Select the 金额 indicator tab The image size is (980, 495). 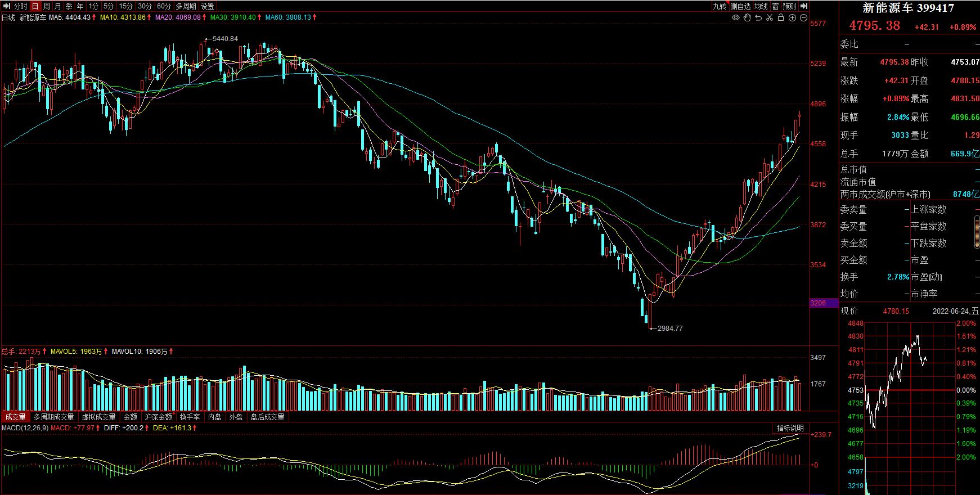pyautogui.click(x=130, y=417)
